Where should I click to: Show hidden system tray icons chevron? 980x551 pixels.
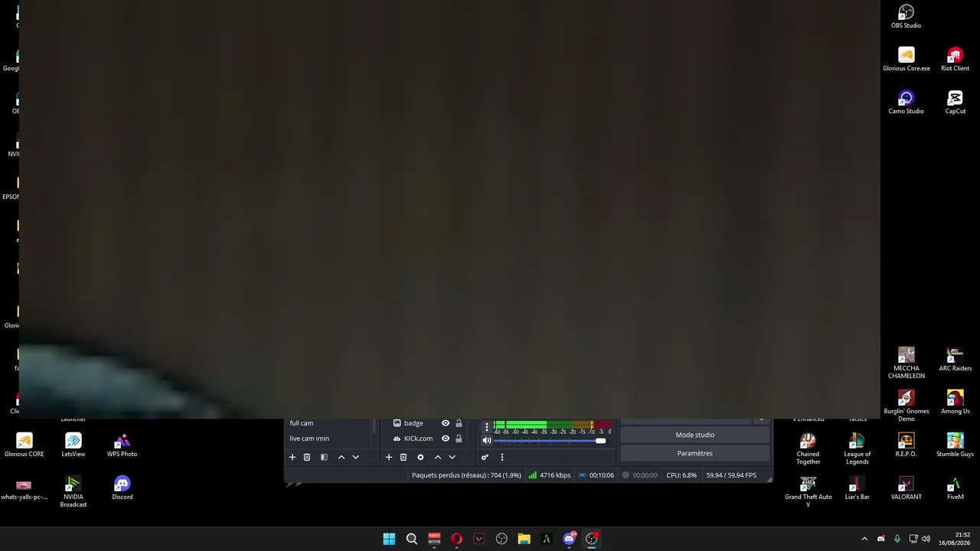click(864, 539)
